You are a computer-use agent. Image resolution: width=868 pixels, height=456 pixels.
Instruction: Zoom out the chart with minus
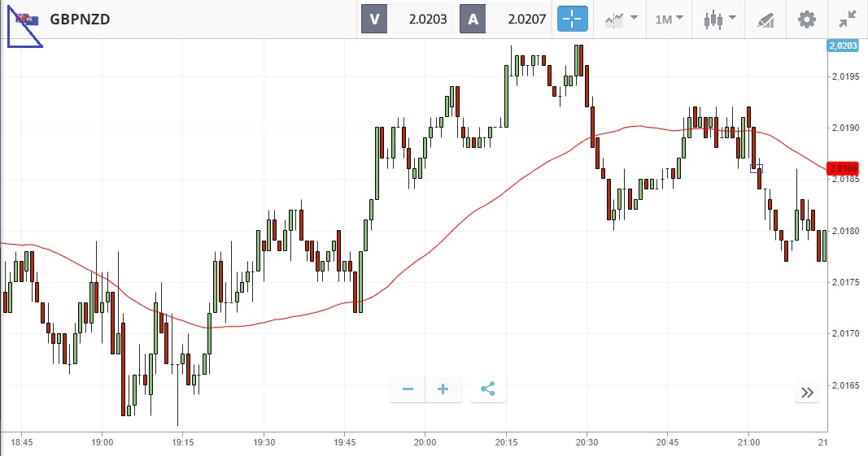coord(408,389)
